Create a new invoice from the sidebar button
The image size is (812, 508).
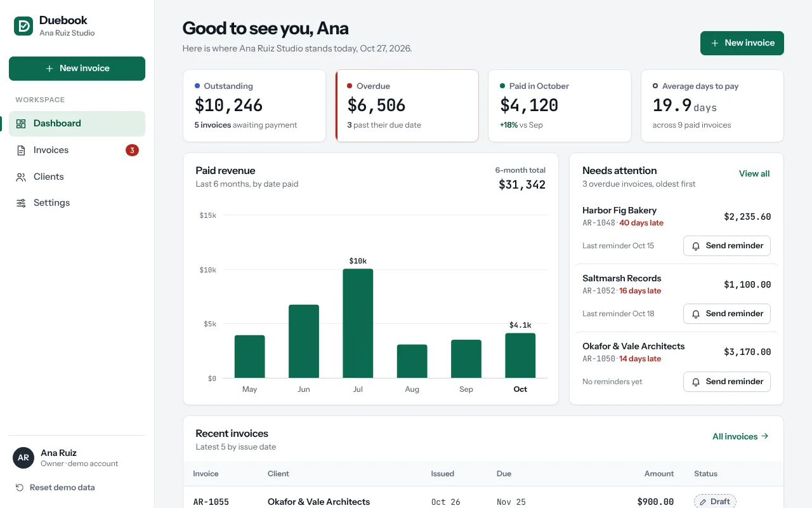point(77,69)
